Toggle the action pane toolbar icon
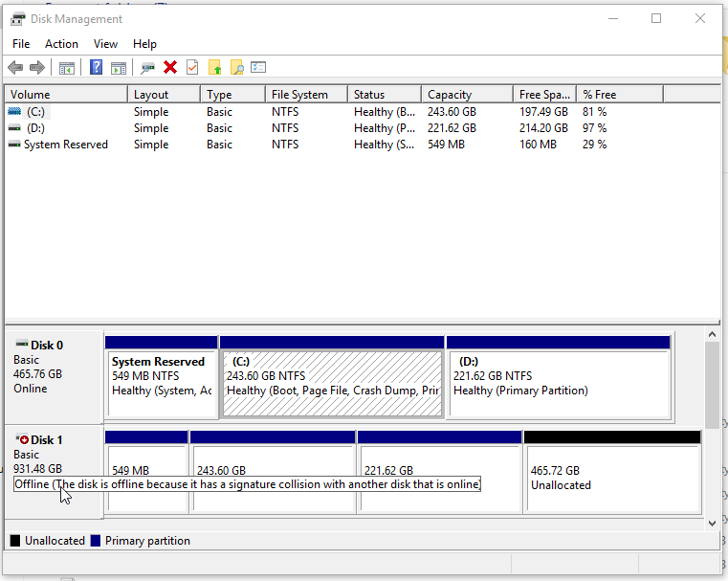Image resolution: width=728 pixels, height=581 pixels. coord(119,67)
